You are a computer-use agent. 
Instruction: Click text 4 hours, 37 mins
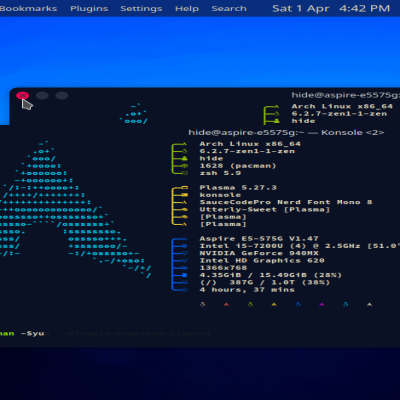(247, 290)
